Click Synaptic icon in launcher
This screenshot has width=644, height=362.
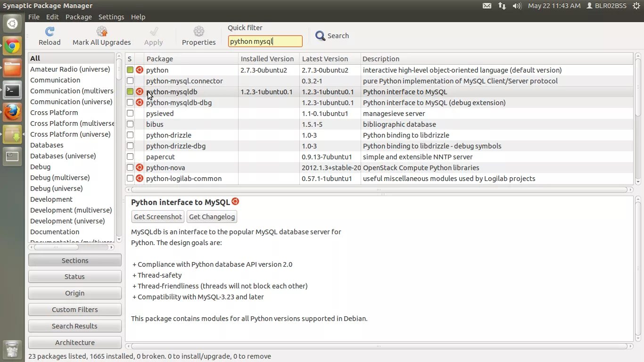pos(13,134)
